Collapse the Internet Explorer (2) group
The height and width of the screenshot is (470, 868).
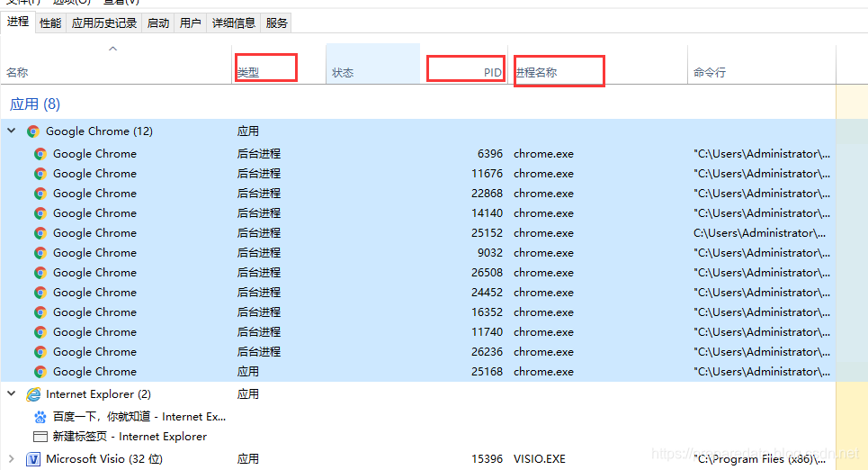(12, 393)
